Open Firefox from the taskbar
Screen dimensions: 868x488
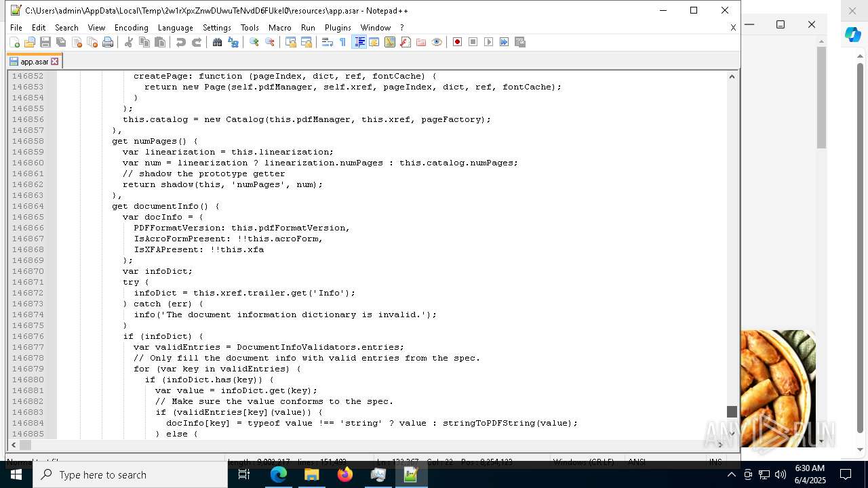tap(345, 474)
